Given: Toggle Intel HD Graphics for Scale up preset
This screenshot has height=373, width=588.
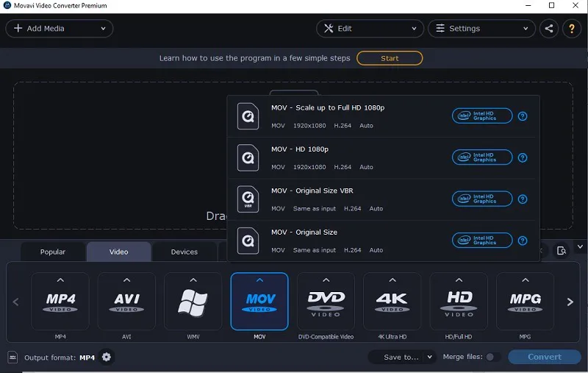Looking at the screenshot, I should (482, 116).
